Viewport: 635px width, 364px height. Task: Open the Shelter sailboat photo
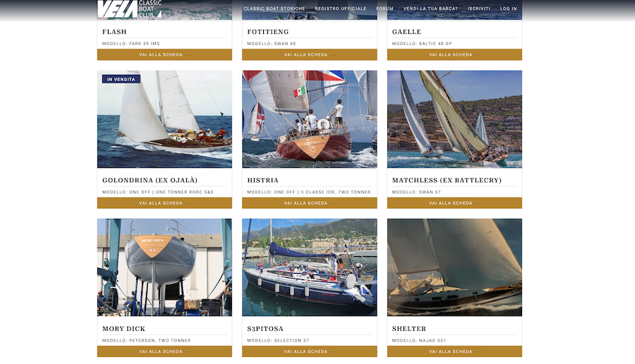[x=454, y=267]
